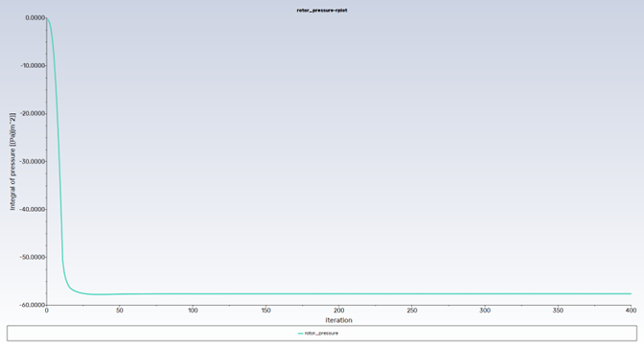Click the Iteration x-axis label

339,320
